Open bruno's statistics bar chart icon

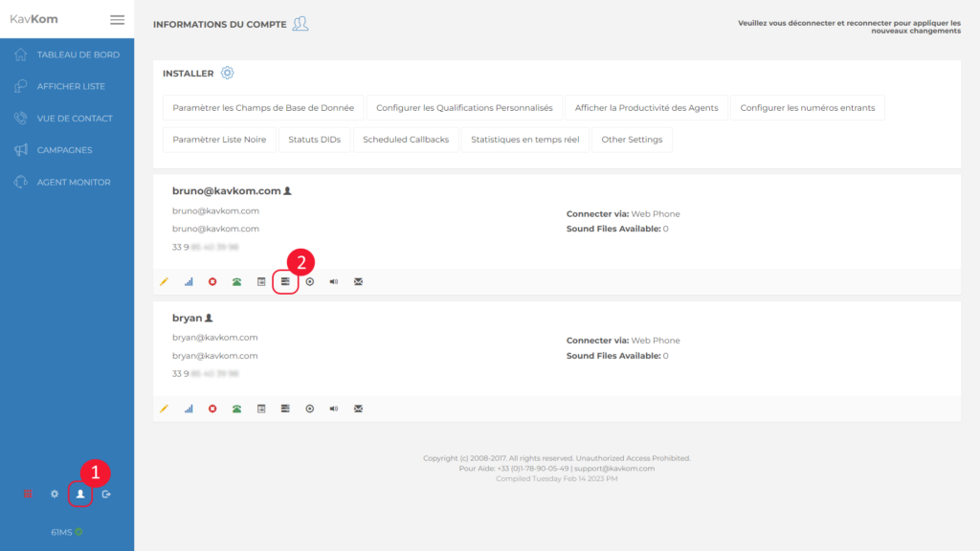[x=188, y=281]
